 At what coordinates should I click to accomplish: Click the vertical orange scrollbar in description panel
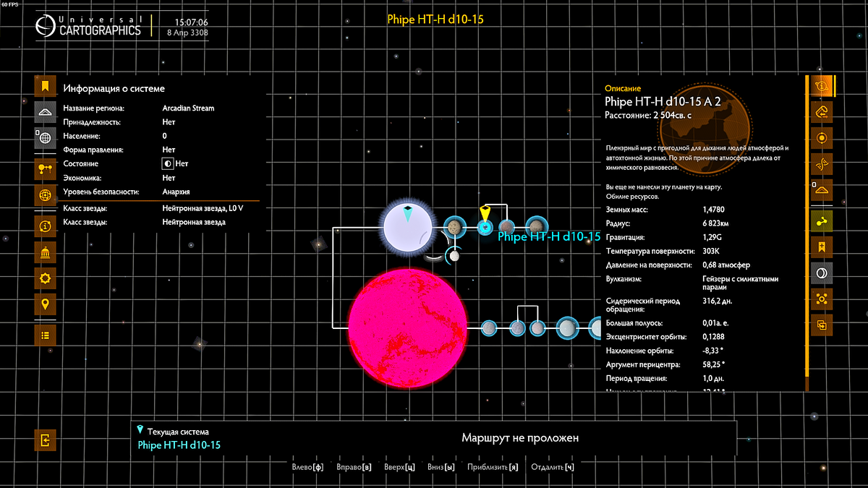(807, 226)
